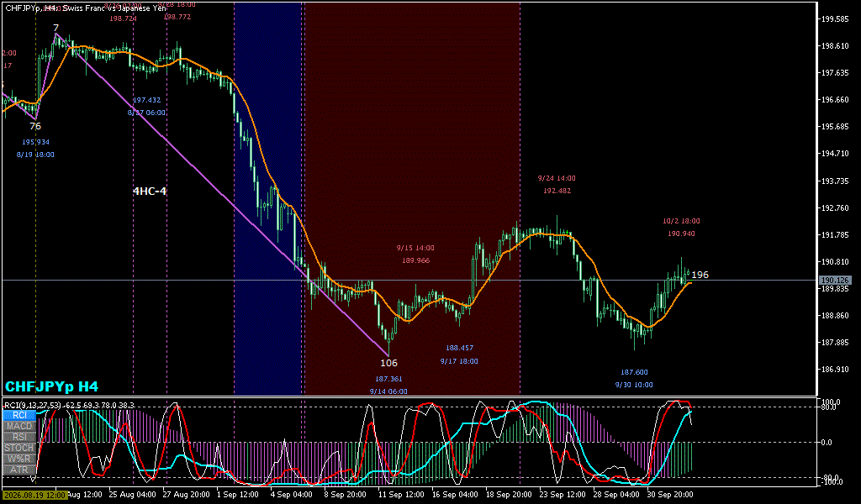Click 188.860 on the price axis

click(x=835, y=316)
